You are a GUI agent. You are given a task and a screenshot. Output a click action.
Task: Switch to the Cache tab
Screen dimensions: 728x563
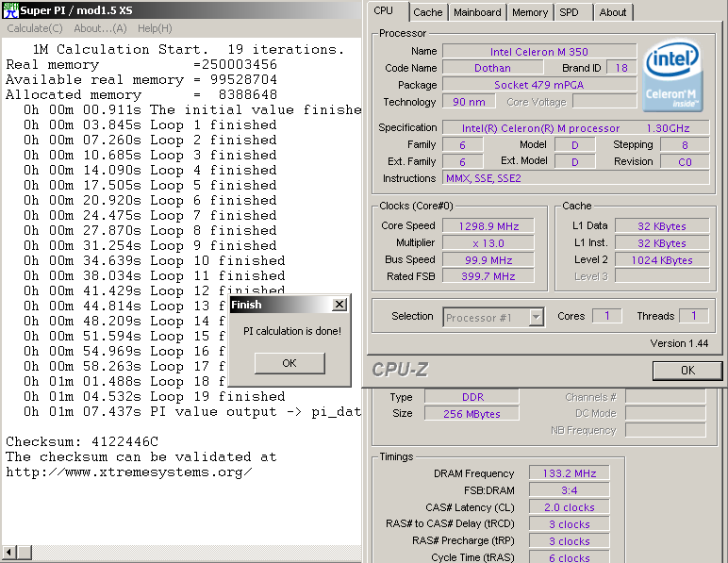428,12
